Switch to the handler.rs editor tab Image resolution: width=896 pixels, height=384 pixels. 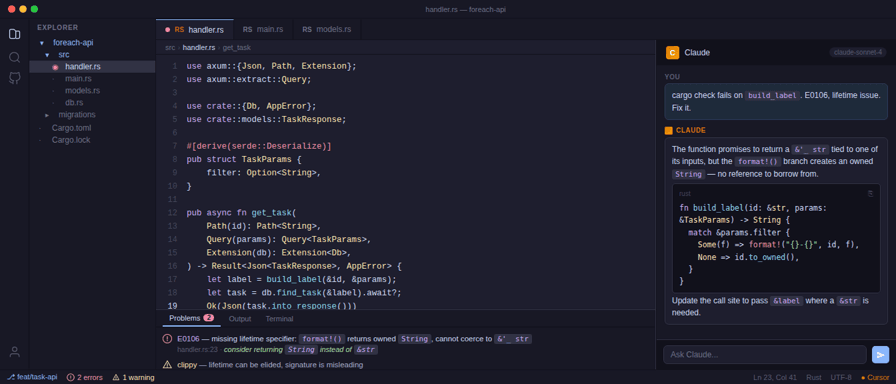point(195,29)
